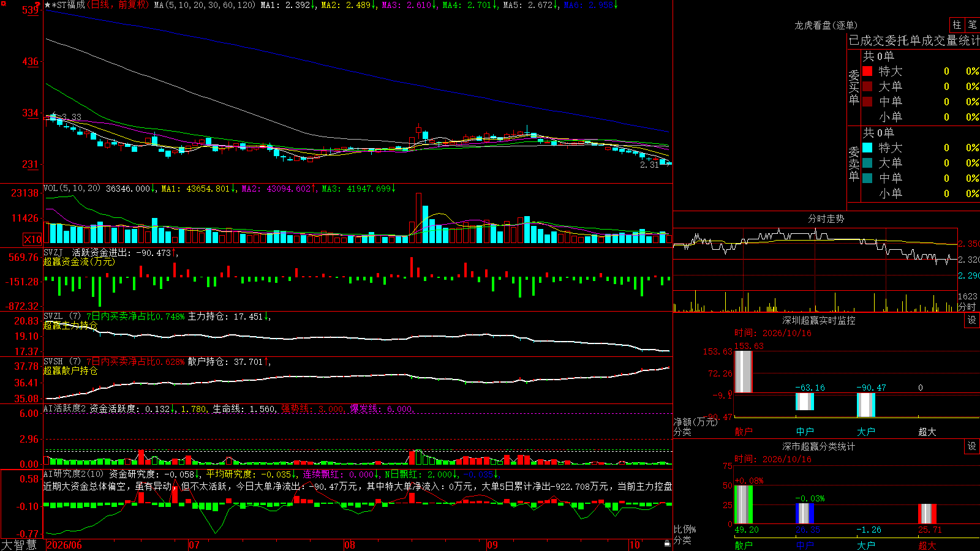
Task: Click the red 特大 buy-order swatch
Action: (867, 71)
